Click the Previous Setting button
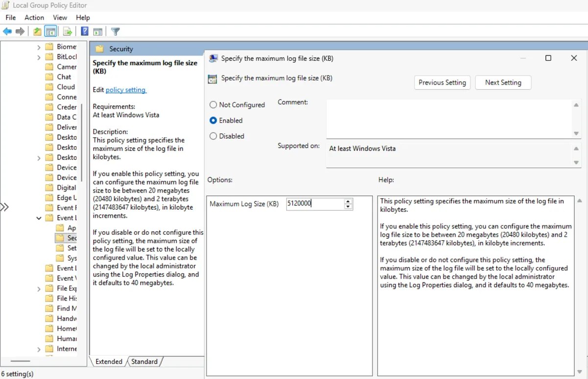This screenshot has width=588, height=379. click(x=442, y=82)
